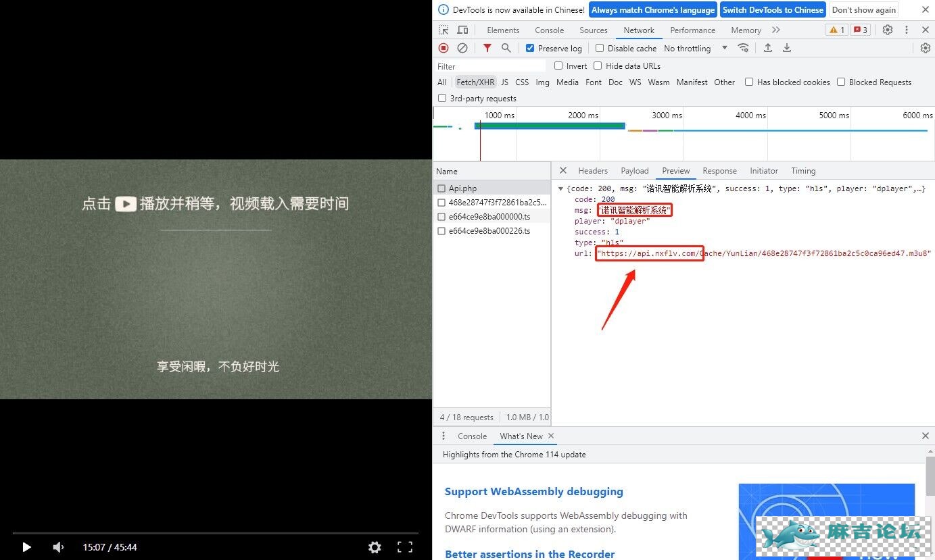
Task: Tick the checkbox beside Api.php
Action: point(441,188)
